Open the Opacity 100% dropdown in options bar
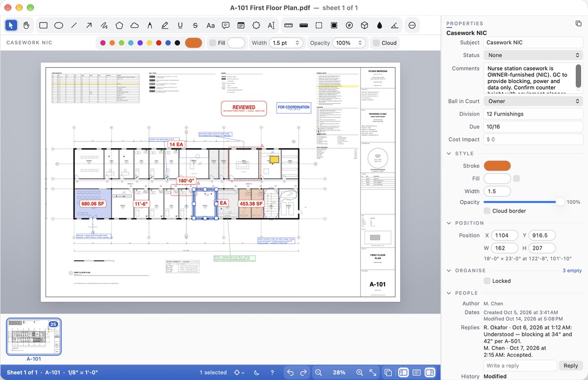 coord(349,43)
